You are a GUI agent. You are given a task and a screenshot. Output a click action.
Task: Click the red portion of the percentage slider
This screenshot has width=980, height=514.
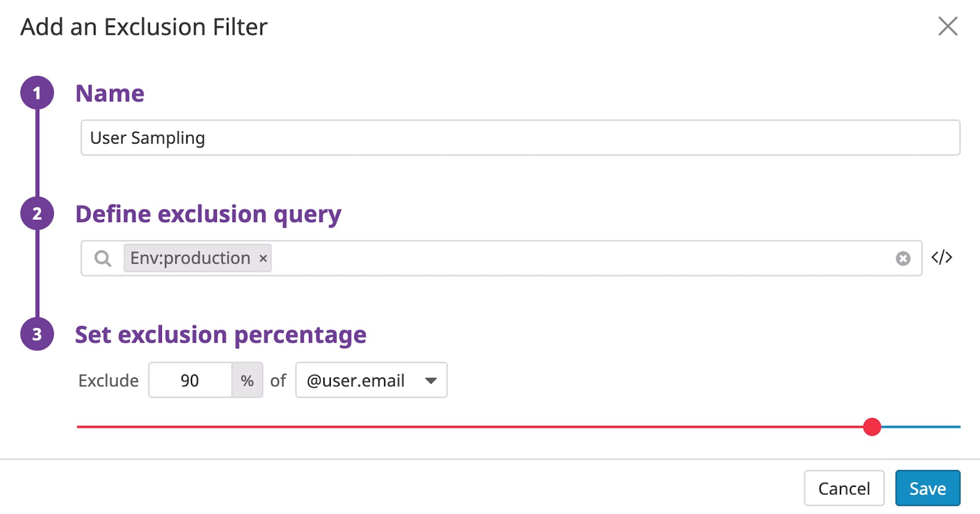(x=463, y=427)
